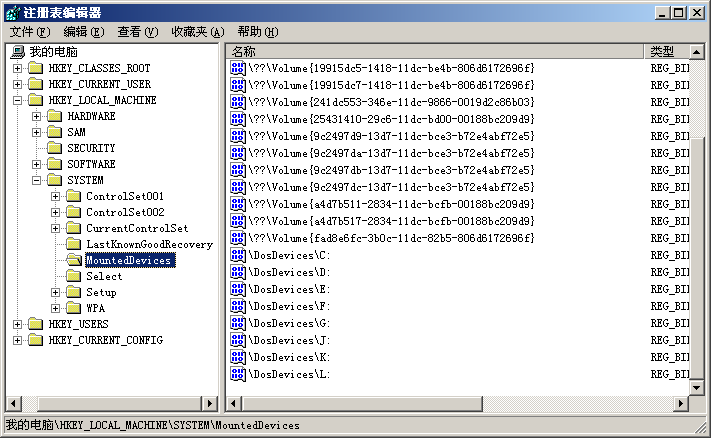Expand the ControlSet001 key
This screenshot has width=711, height=438.
click(x=55, y=196)
